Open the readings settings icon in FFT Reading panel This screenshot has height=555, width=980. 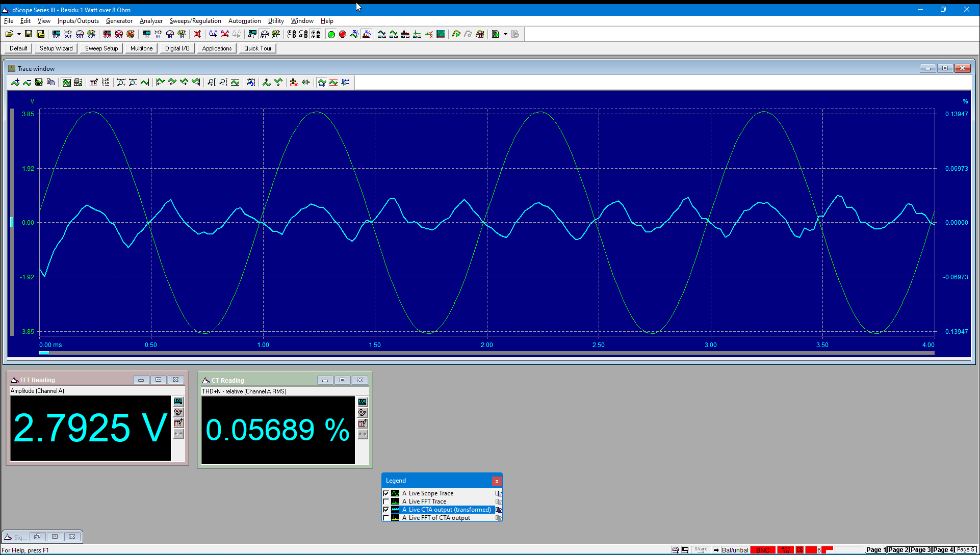(178, 423)
